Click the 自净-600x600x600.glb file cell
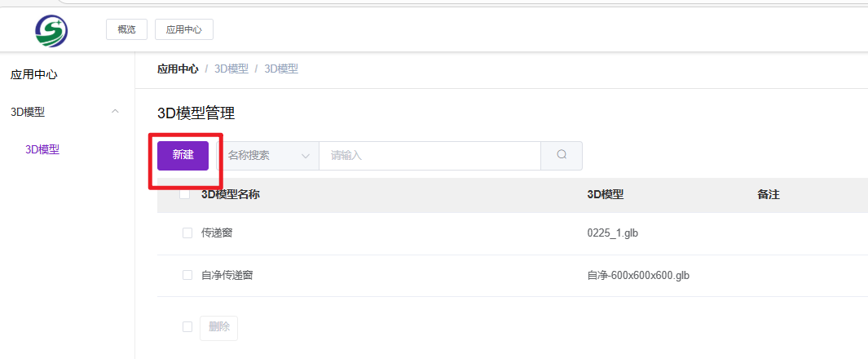 tap(632, 275)
